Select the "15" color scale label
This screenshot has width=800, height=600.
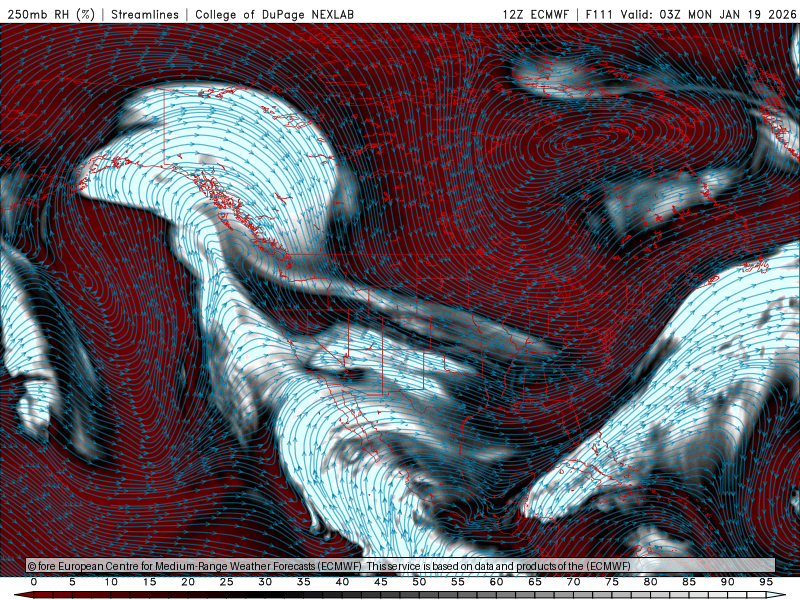coord(149,582)
